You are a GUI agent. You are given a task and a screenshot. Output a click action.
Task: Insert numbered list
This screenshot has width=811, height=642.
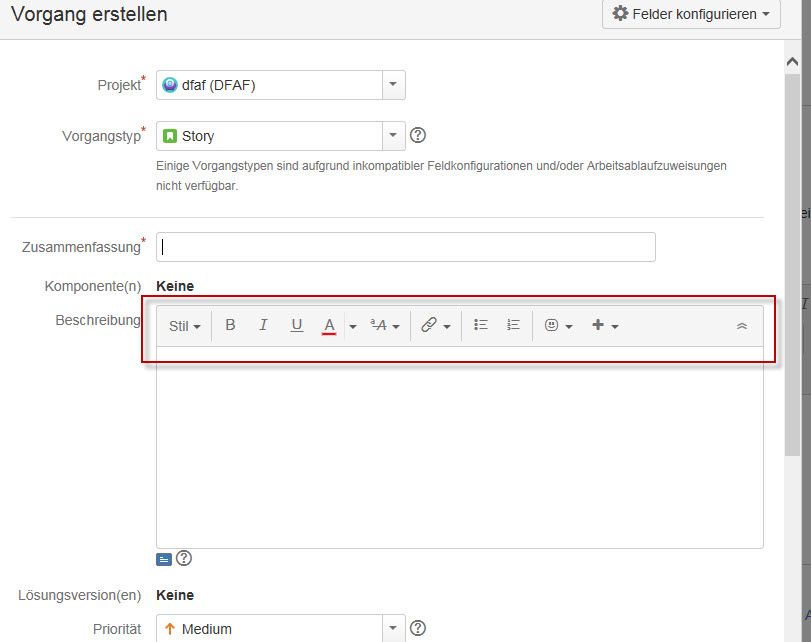coord(513,325)
